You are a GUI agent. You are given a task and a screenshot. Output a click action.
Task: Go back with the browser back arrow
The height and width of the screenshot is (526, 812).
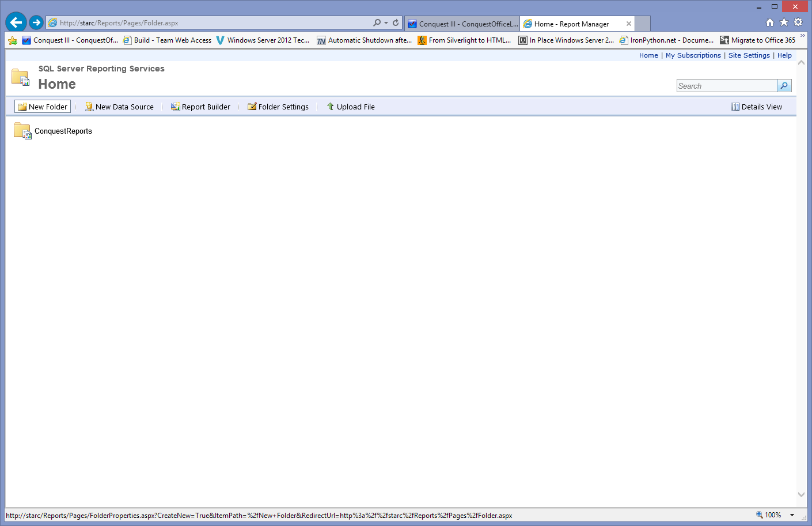[x=16, y=22]
